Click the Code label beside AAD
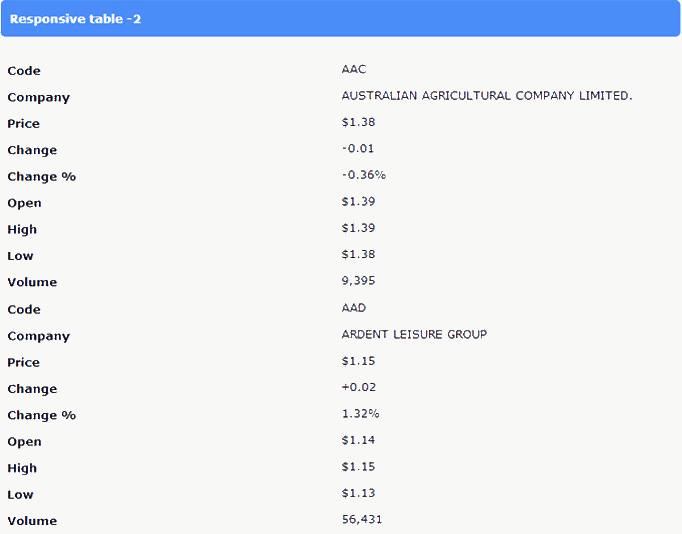The height and width of the screenshot is (534, 682). click(x=24, y=310)
